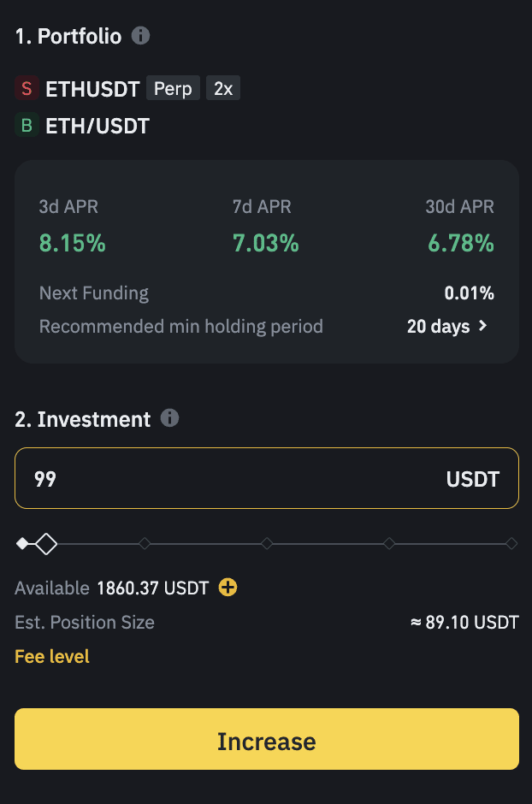The height and width of the screenshot is (804, 532).
Task: Click the red S short-side badge
Action: coord(27,88)
